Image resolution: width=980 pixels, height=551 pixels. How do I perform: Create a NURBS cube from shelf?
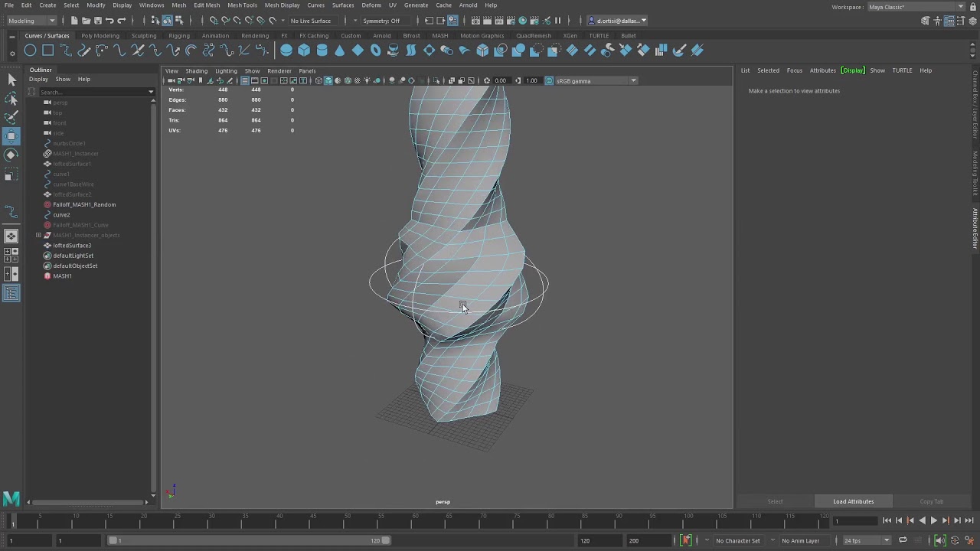tap(304, 51)
